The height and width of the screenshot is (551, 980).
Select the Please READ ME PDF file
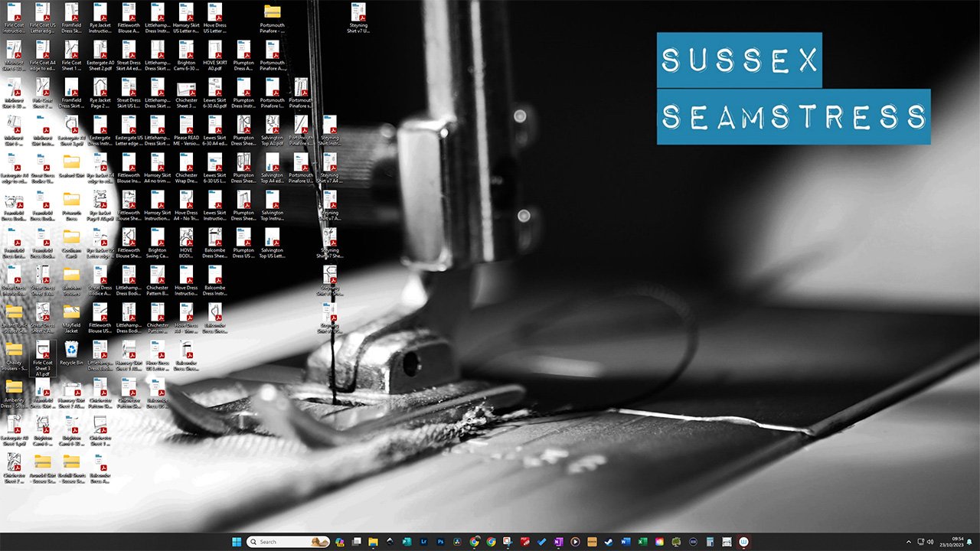[186, 132]
